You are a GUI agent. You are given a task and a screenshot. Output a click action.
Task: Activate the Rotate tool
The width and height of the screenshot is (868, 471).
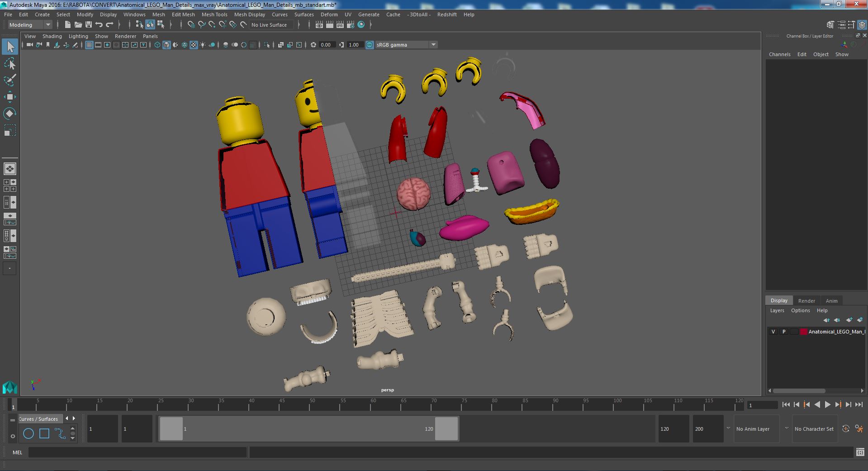tap(10, 113)
